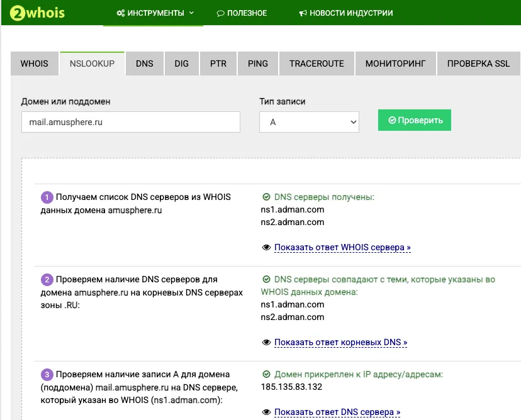The width and height of the screenshot is (521, 420).
Task: Click the gears icon beside ИНСТРУМЕНТЫ
Action: [121, 13]
